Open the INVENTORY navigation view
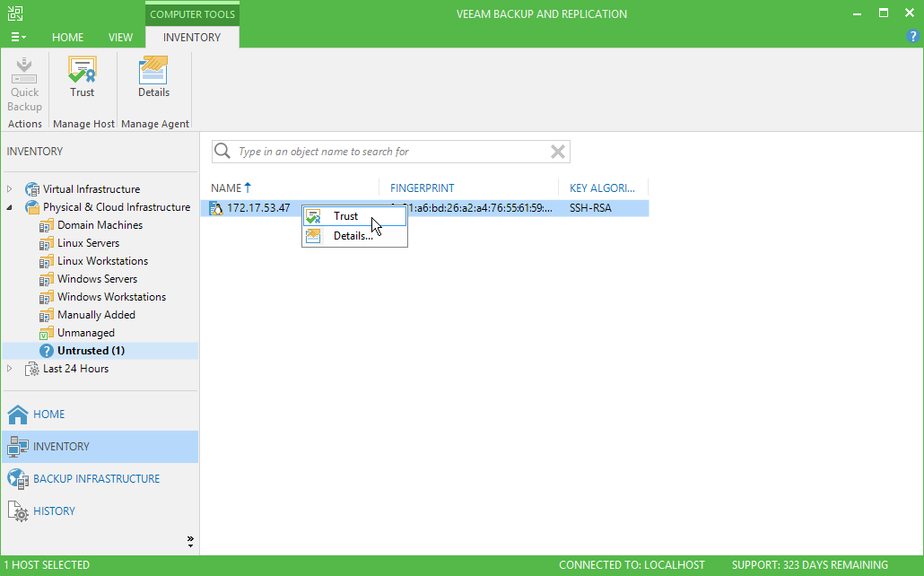Image resolution: width=924 pixels, height=576 pixels. coord(100,446)
